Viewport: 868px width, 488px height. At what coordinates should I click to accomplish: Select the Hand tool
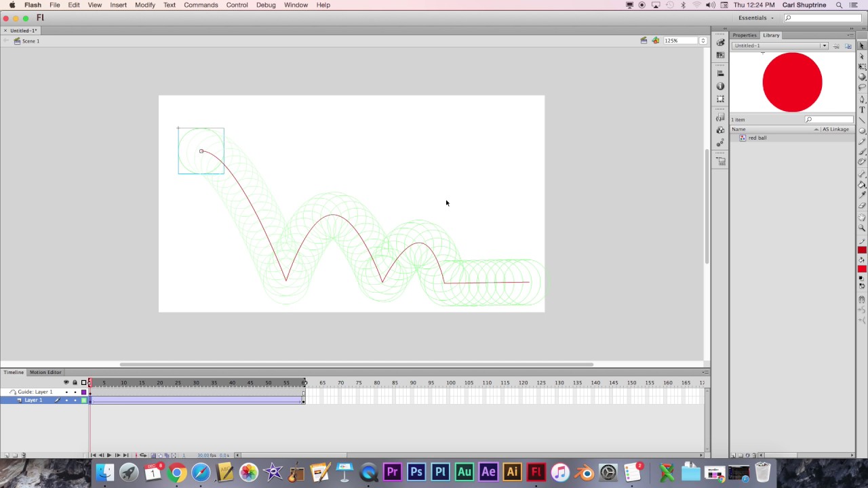pyautogui.click(x=862, y=218)
